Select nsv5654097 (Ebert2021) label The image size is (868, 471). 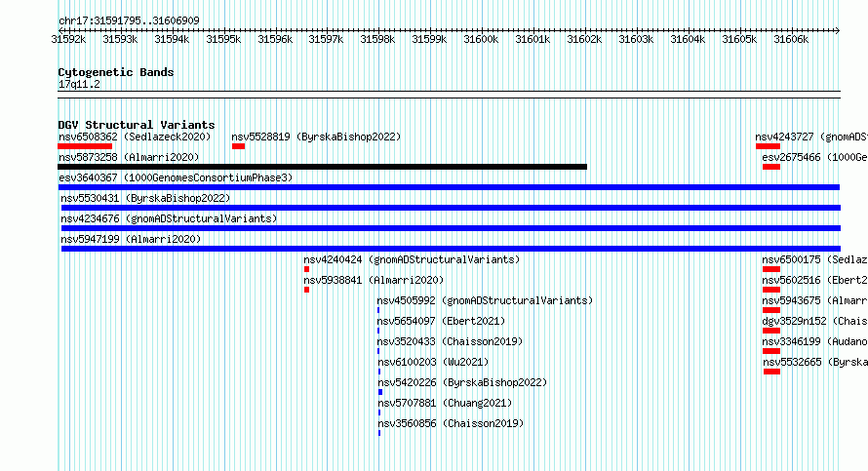[x=441, y=321]
